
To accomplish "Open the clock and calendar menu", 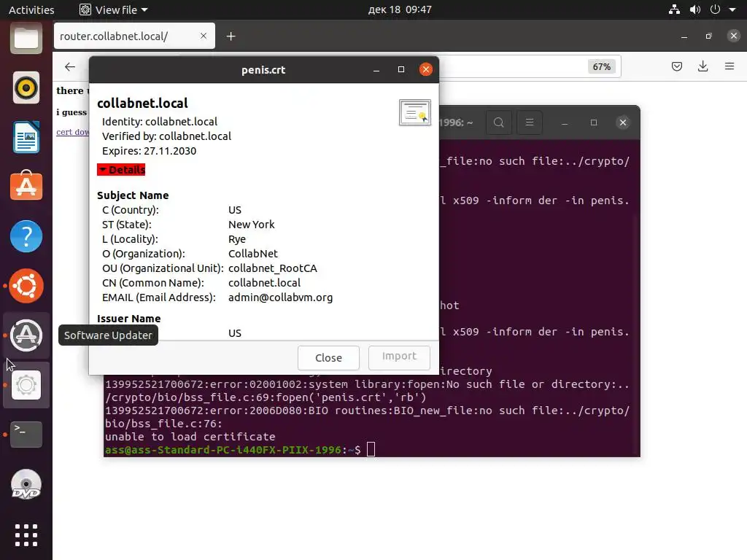I will (x=400, y=9).
